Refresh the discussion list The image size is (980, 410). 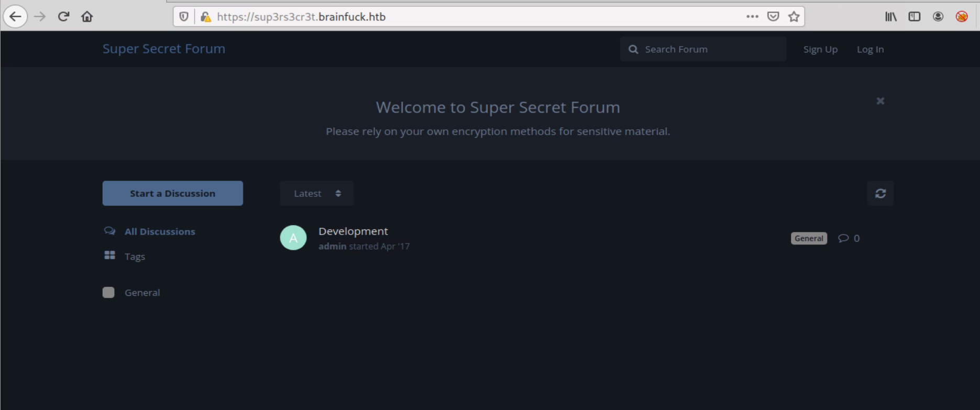pyautogui.click(x=880, y=193)
